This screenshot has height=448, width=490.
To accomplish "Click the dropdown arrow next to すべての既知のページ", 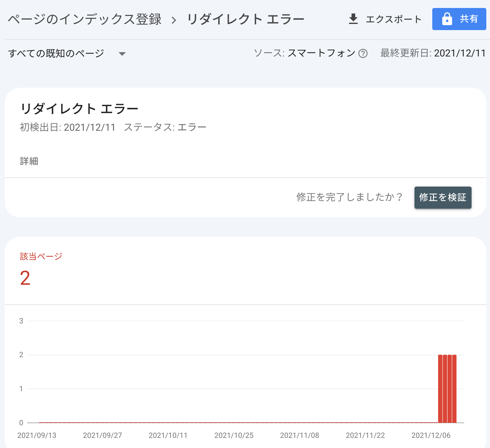I will click(x=122, y=54).
